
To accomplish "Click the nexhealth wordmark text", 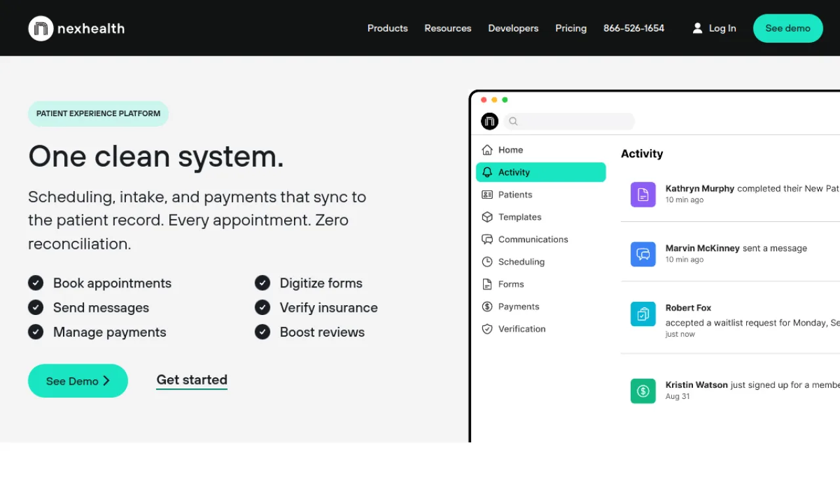I will click(x=91, y=28).
